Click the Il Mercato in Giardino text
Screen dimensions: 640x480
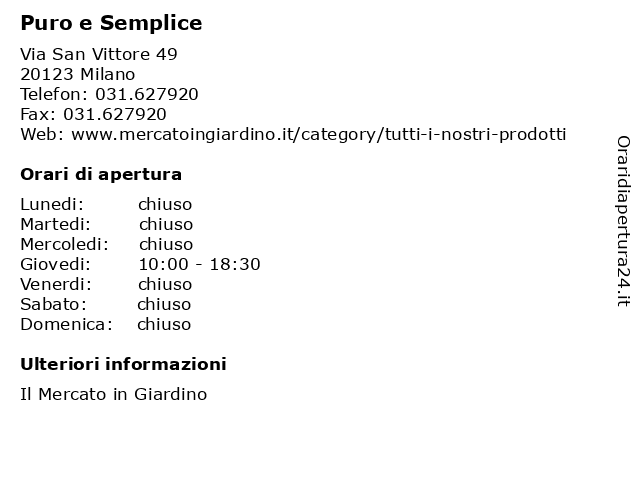pos(113,394)
